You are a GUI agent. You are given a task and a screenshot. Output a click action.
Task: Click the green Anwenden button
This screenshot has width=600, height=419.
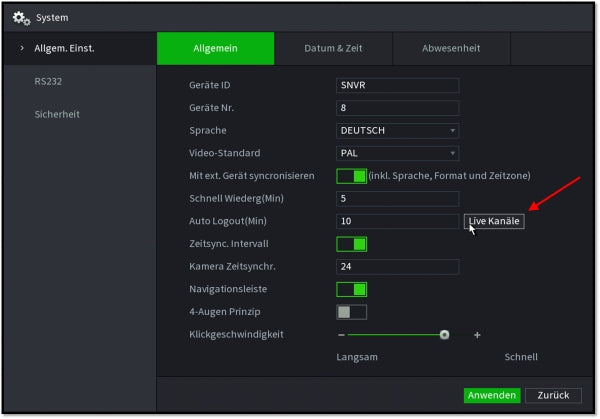(491, 395)
